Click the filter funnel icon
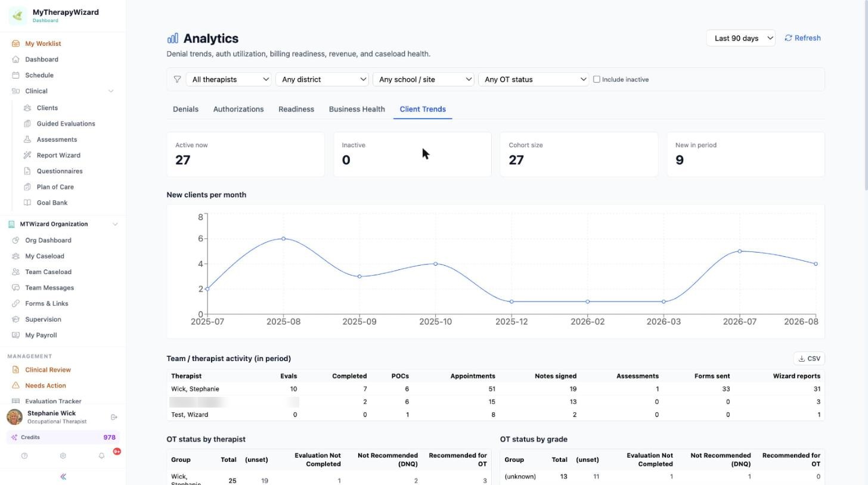868x485 pixels. (177, 79)
